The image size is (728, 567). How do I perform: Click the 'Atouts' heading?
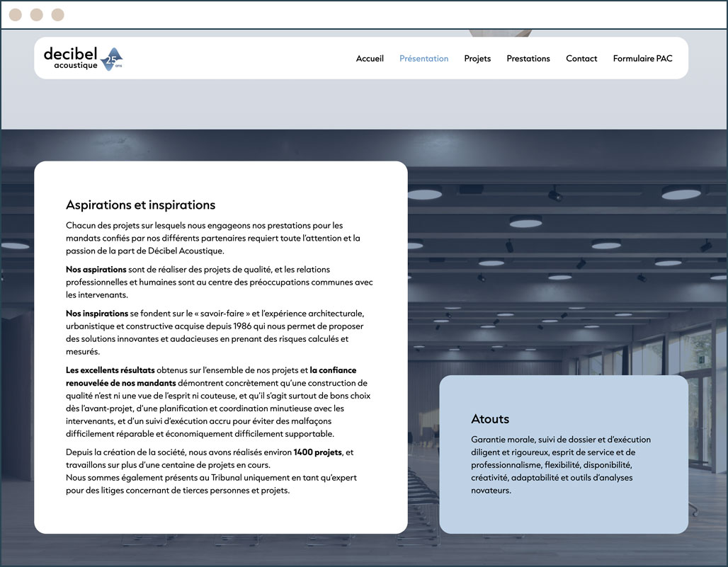point(490,419)
